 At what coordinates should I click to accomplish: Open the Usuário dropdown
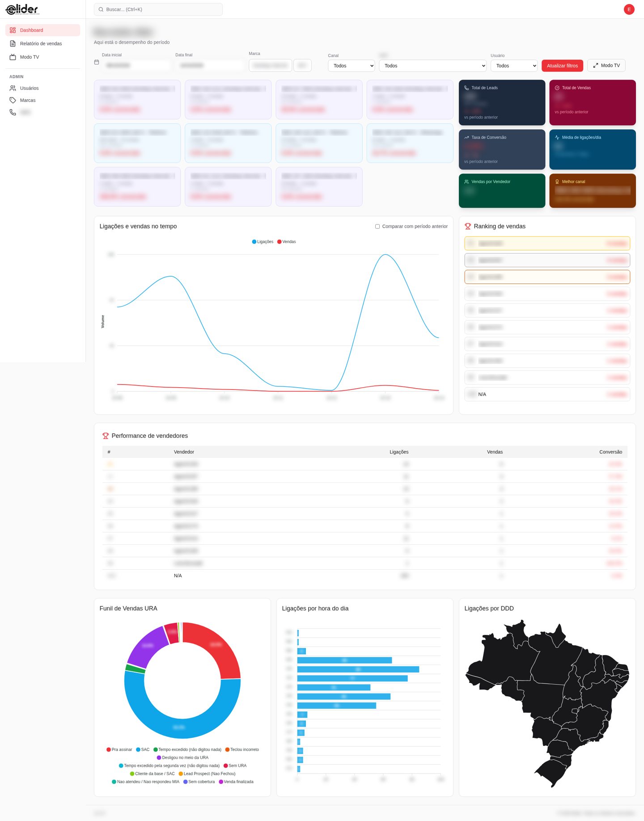tap(514, 66)
